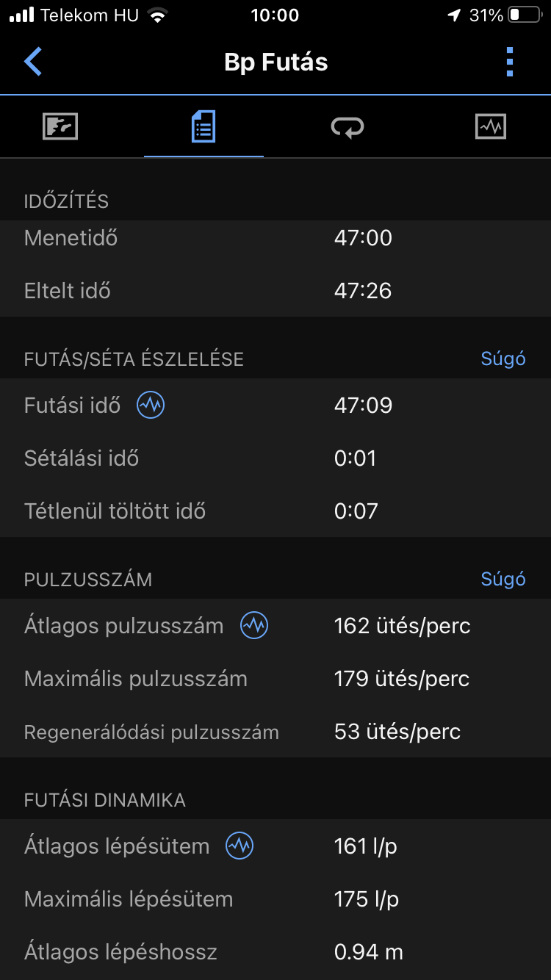Tap the Wi-Fi status icon
The height and width of the screenshot is (980, 551).
coord(156,15)
